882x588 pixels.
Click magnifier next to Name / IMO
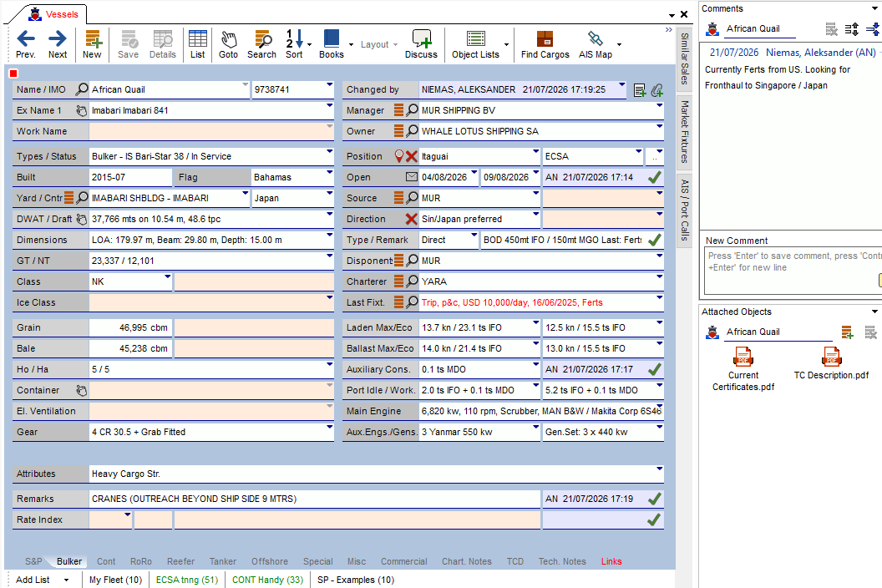click(x=82, y=89)
